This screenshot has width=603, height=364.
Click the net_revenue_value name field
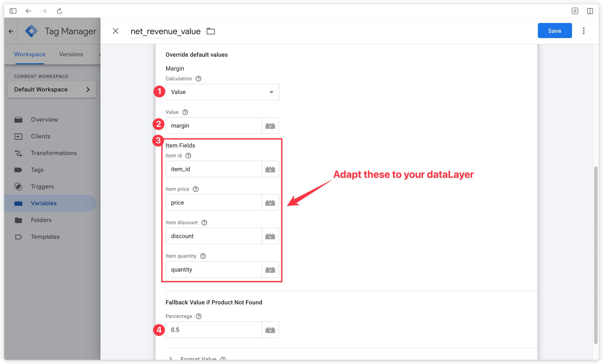(x=165, y=31)
